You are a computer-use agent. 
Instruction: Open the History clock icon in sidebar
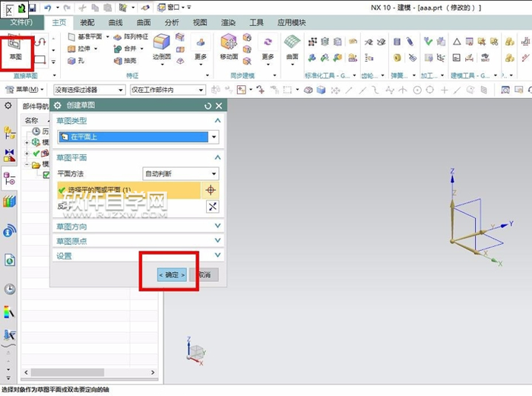click(x=10, y=289)
